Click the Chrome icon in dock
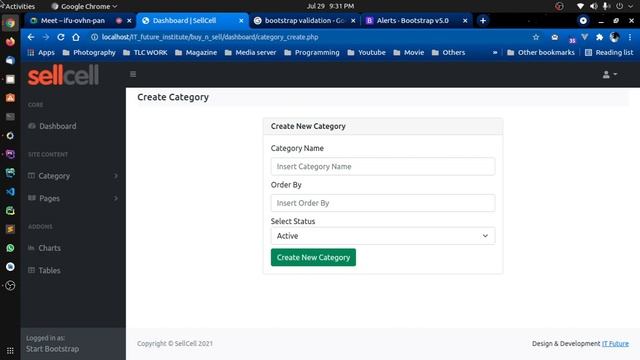 (10, 23)
